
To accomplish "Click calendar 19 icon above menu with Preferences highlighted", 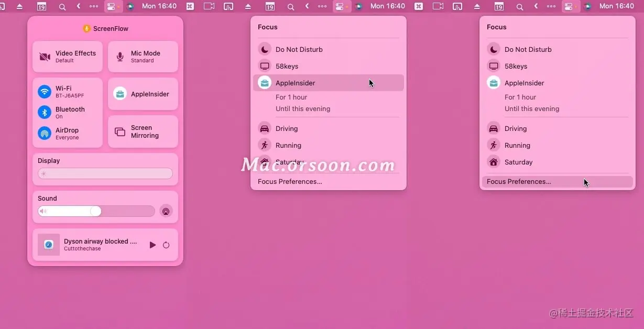I will coord(499,6).
